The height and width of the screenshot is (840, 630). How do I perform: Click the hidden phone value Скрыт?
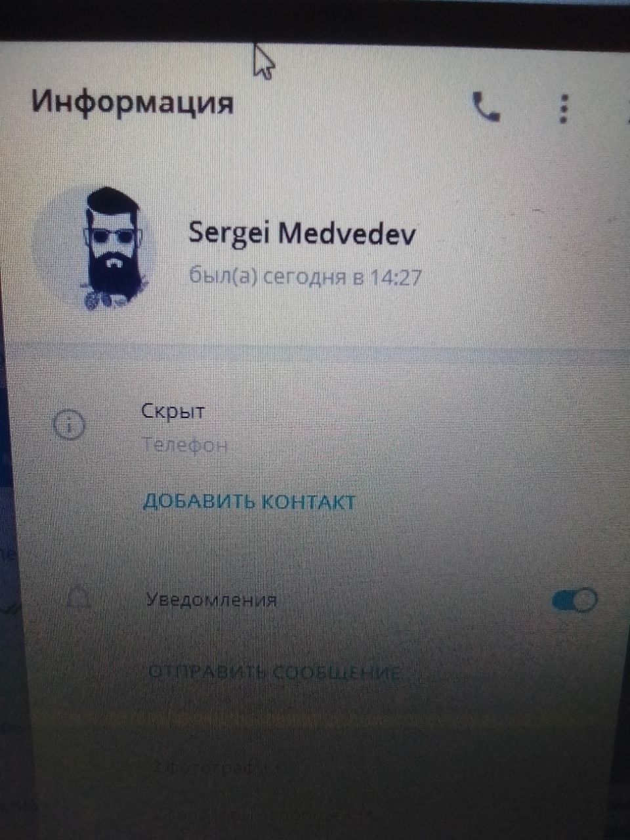(x=173, y=411)
